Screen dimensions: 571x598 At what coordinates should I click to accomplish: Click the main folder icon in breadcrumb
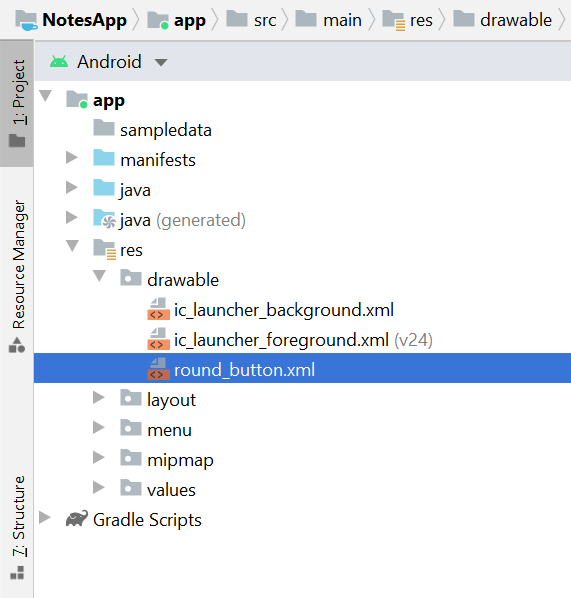point(306,19)
